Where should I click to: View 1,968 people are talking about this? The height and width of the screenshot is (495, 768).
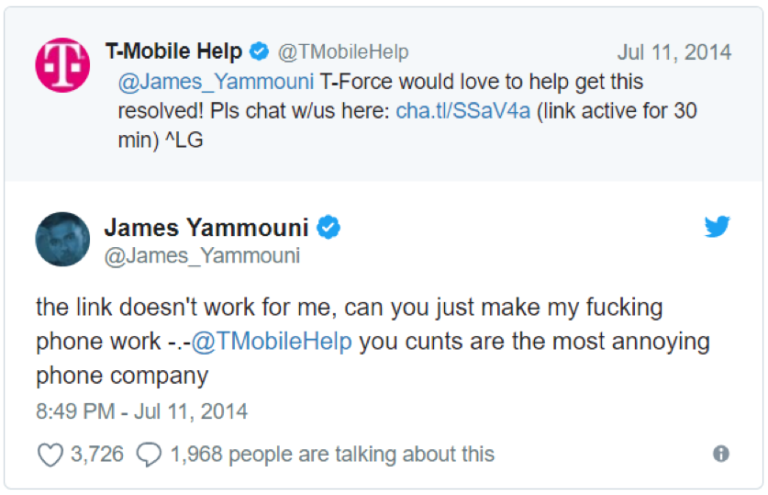pos(332,455)
